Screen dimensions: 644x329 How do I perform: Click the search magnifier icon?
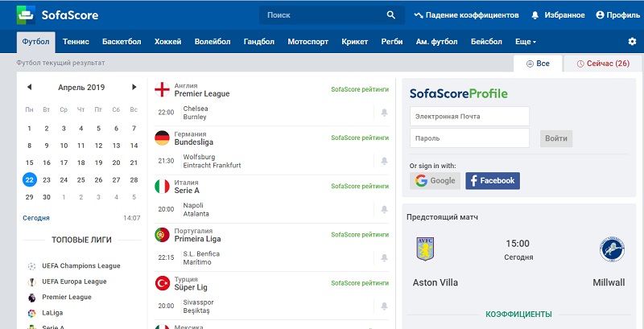(391, 14)
